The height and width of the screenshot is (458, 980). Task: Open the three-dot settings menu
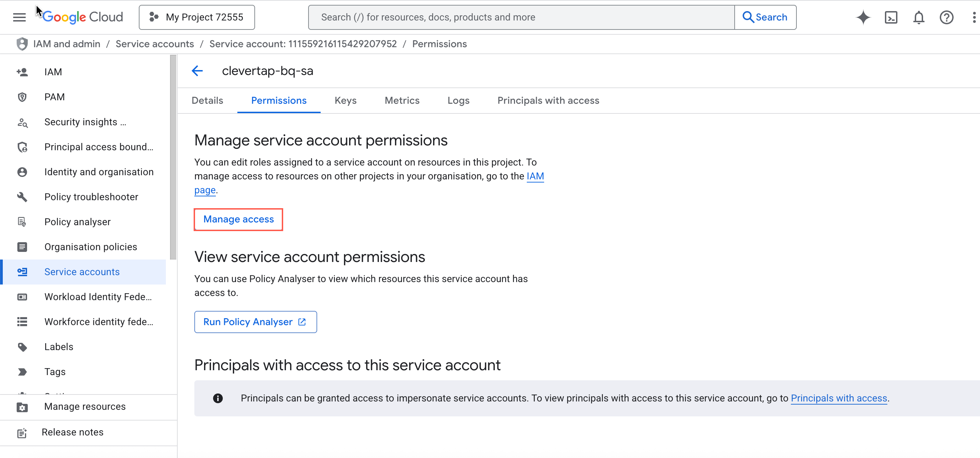[973, 17]
